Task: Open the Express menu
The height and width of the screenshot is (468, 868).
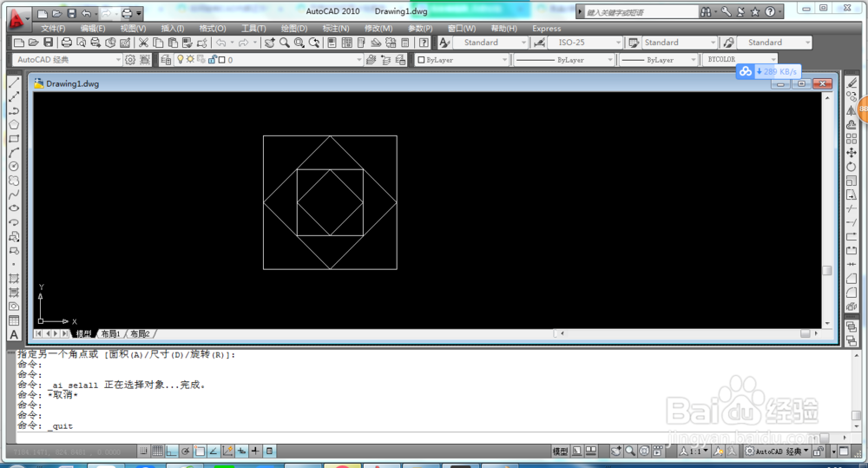Action: 546,29
